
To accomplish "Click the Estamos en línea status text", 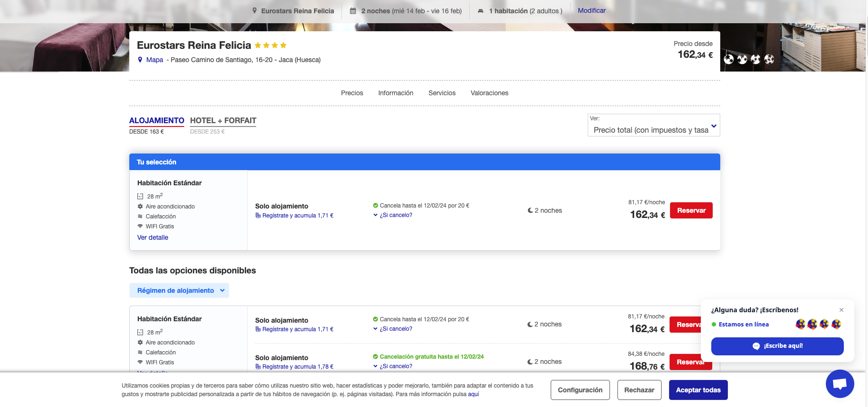I will coord(743,325).
